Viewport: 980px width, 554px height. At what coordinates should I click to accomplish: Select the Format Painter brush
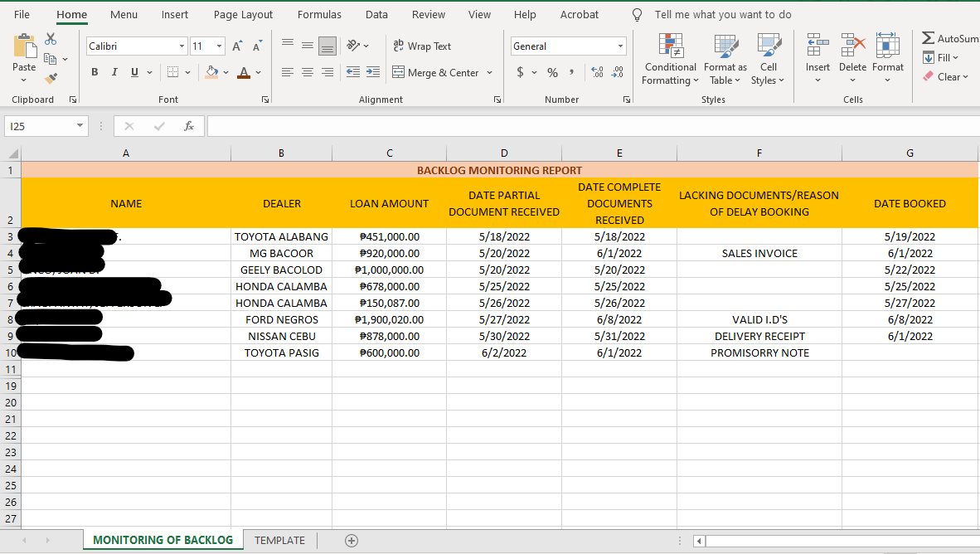click(x=51, y=78)
